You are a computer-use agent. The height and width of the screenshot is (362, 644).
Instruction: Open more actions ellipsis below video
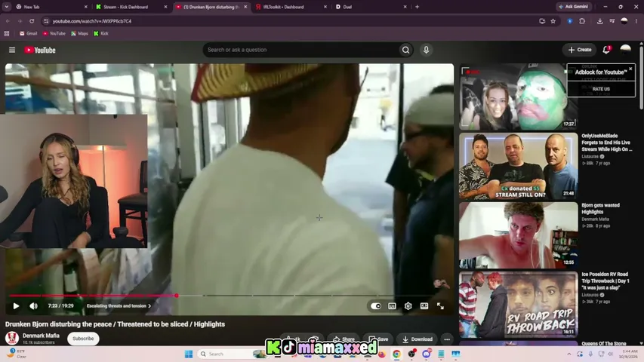[x=447, y=339]
